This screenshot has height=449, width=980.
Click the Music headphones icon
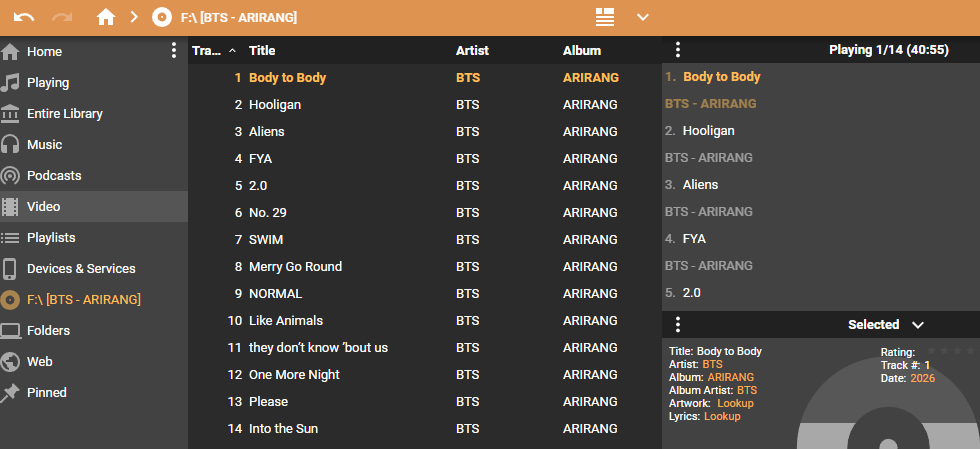pyautogui.click(x=10, y=144)
